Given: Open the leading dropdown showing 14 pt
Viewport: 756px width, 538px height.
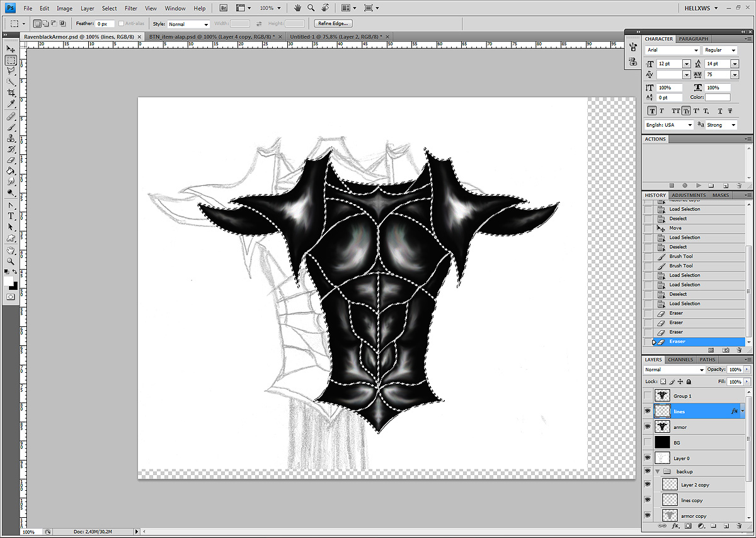Looking at the screenshot, I should coord(735,64).
